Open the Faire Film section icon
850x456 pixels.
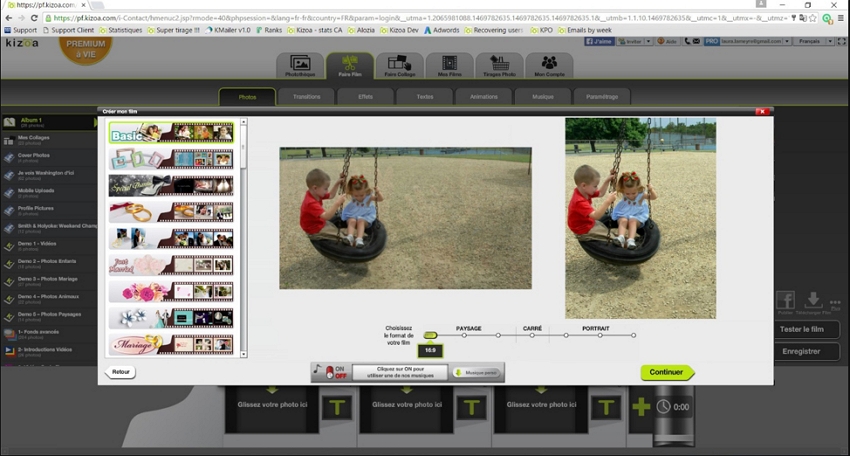coord(349,66)
